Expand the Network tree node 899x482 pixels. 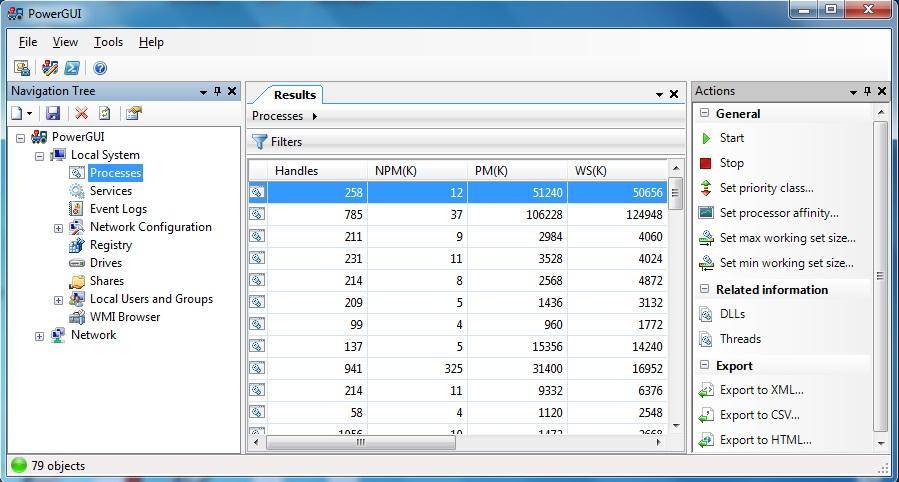point(40,336)
